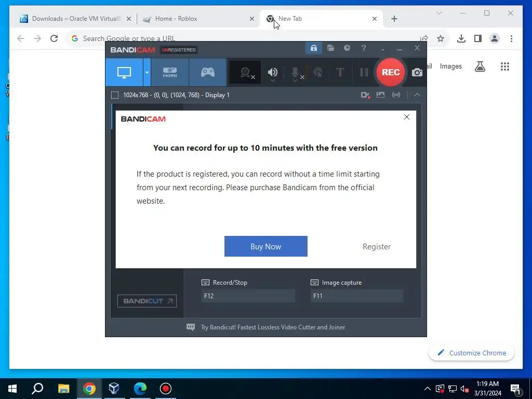Open Bandicam help question mark
The image size is (532, 399).
pyautogui.click(x=364, y=48)
